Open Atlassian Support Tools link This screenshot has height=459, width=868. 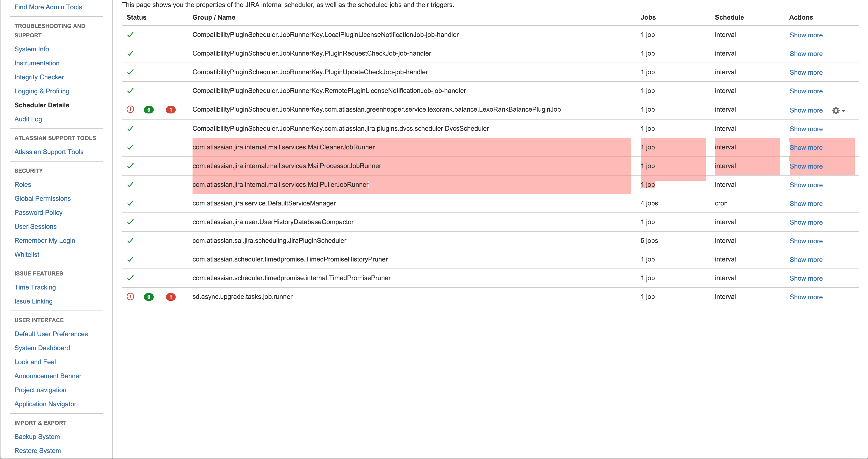pos(49,152)
